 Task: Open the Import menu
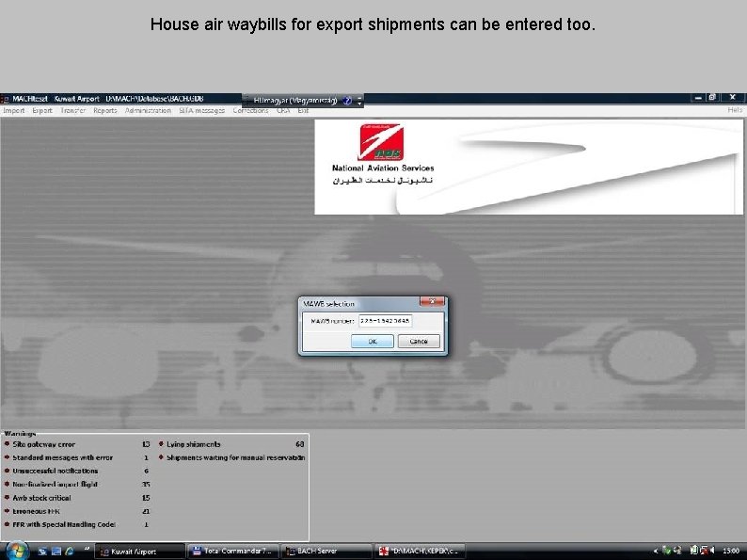(x=14, y=110)
